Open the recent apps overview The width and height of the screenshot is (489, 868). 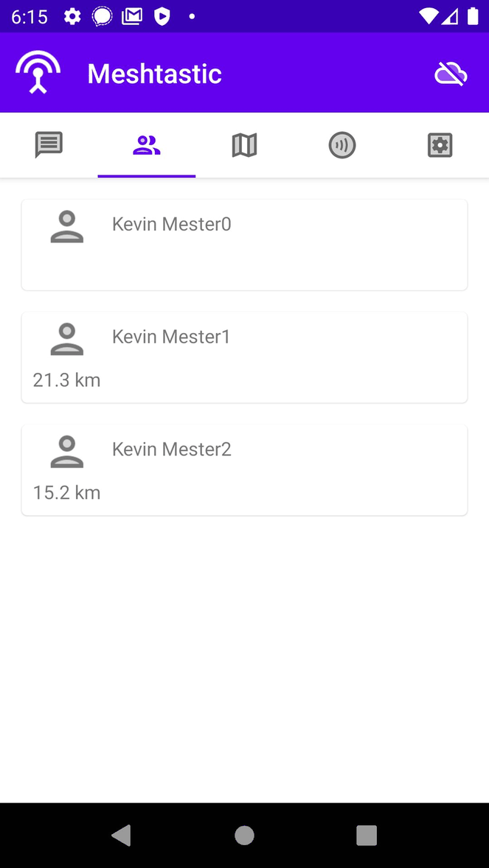pos(367,835)
